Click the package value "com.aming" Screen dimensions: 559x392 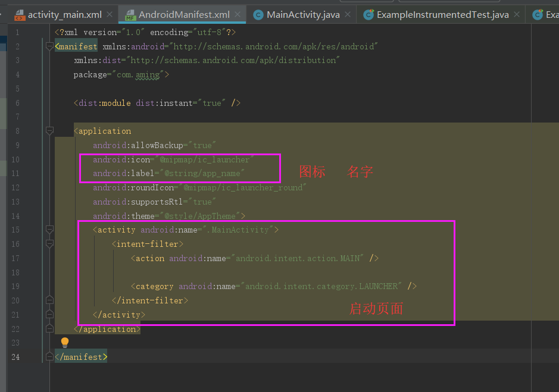point(138,75)
